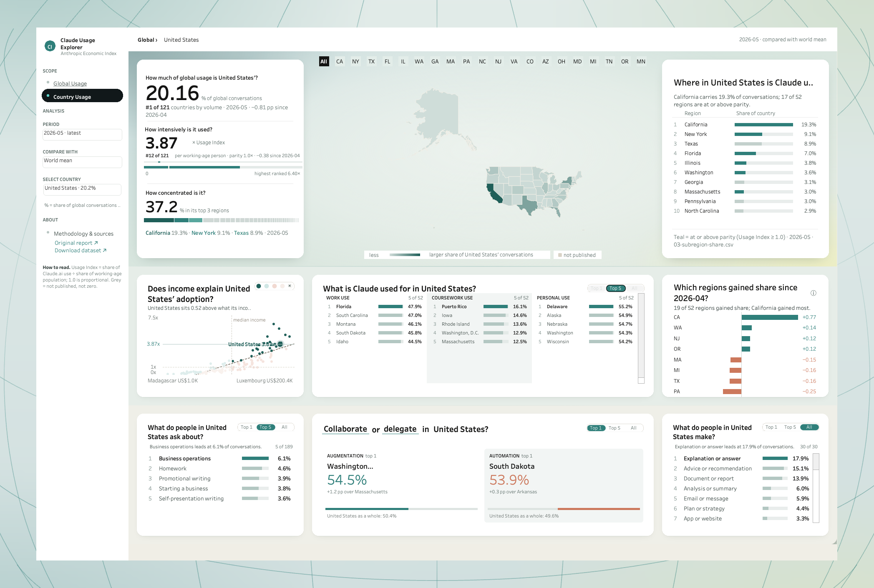The height and width of the screenshot is (588, 874).
Task: Select the NJ state filter chip
Action: 498,61
